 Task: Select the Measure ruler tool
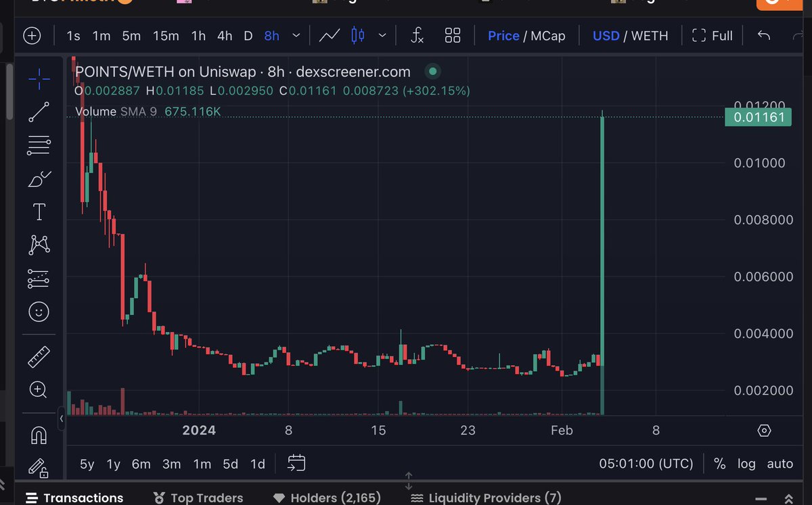(x=39, y=356)
